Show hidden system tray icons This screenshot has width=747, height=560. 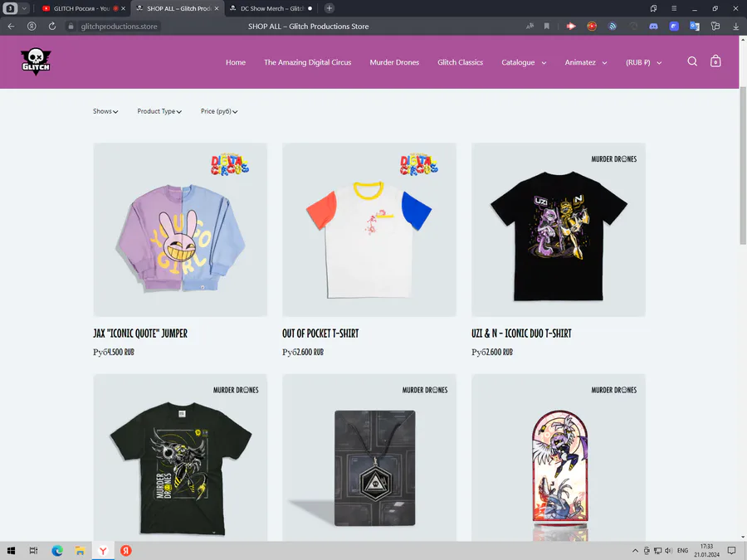click(635, 551)
